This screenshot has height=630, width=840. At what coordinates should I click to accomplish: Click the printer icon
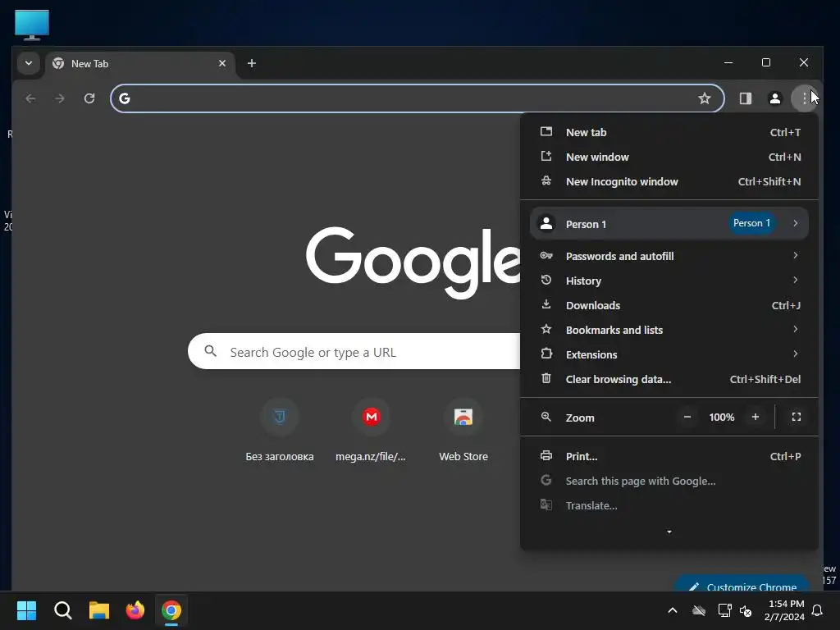pos(546,456)
